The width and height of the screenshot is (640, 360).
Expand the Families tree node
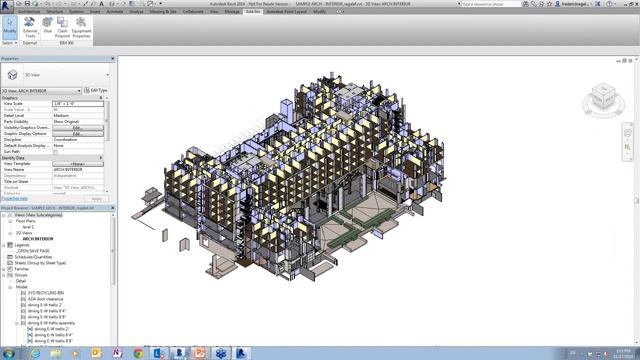(x=4, y=269)
